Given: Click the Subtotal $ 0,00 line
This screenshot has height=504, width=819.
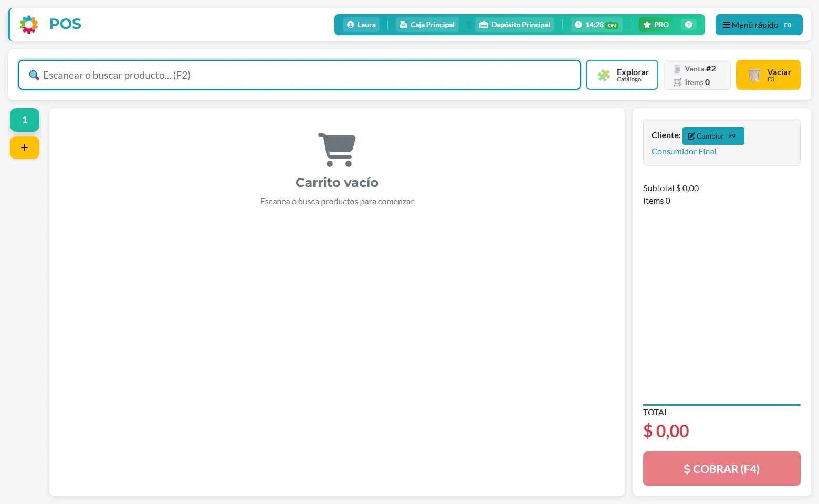Looking at the screenshot, I should [x=671, y=188].
